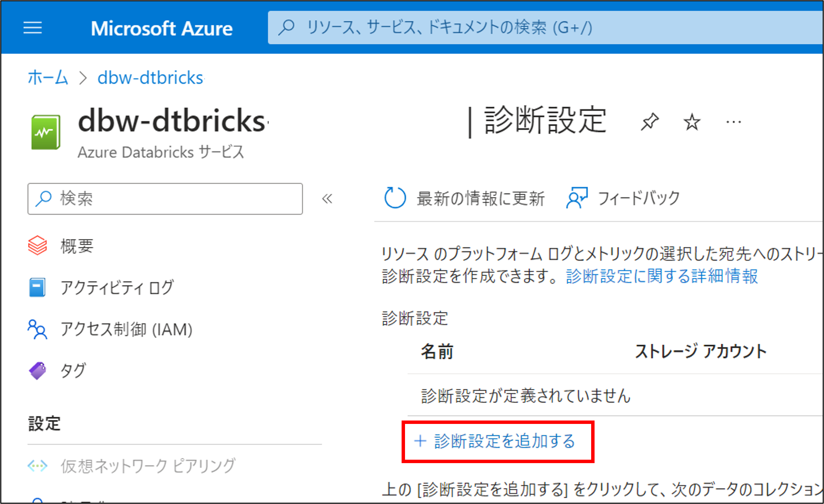Select 仮想ネットワーク ピアリング in settings
The width and height of the screenshot is (824, 504).
click(147, 466)
